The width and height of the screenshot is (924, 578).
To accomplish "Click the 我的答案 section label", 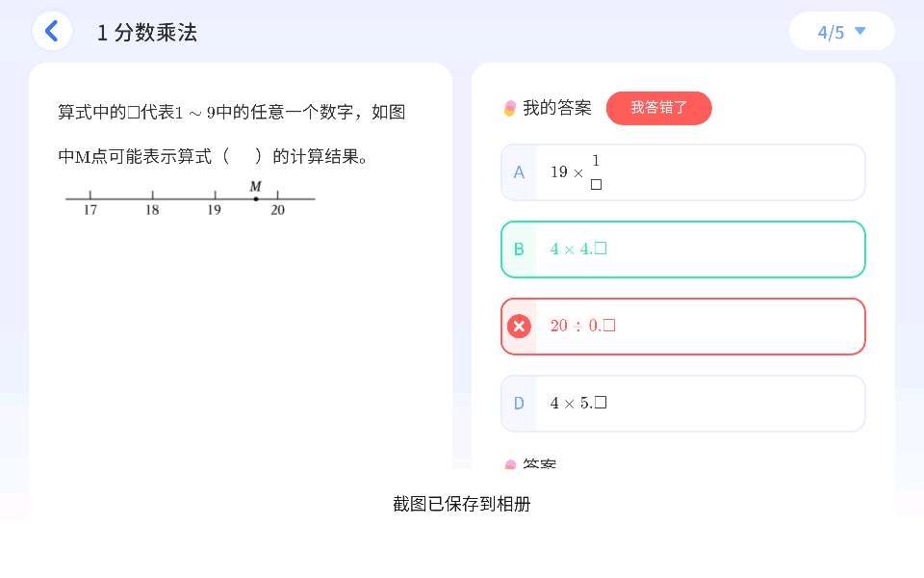I will 557,108.
